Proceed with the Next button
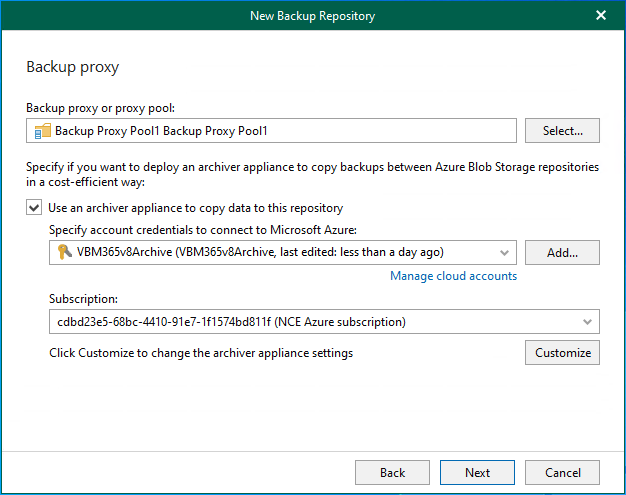This screenshot has width=626, height=495. [x=477, y=472]
